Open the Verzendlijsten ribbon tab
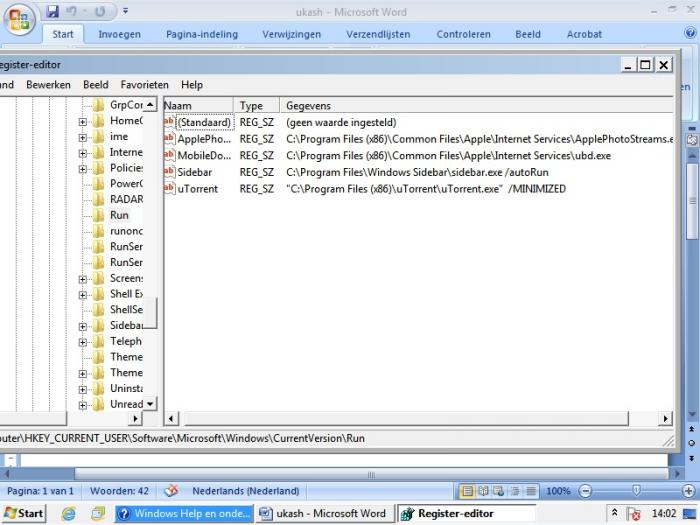This screenshot has height=525, width=700. [x=378, y=34]
